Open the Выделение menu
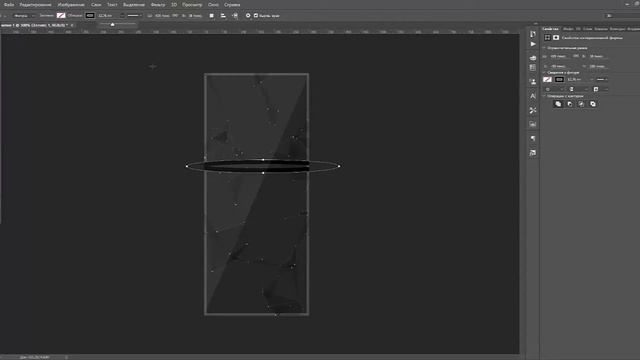Image resolution: width=640 pixels, height=360 pixels. coord(134,4)
